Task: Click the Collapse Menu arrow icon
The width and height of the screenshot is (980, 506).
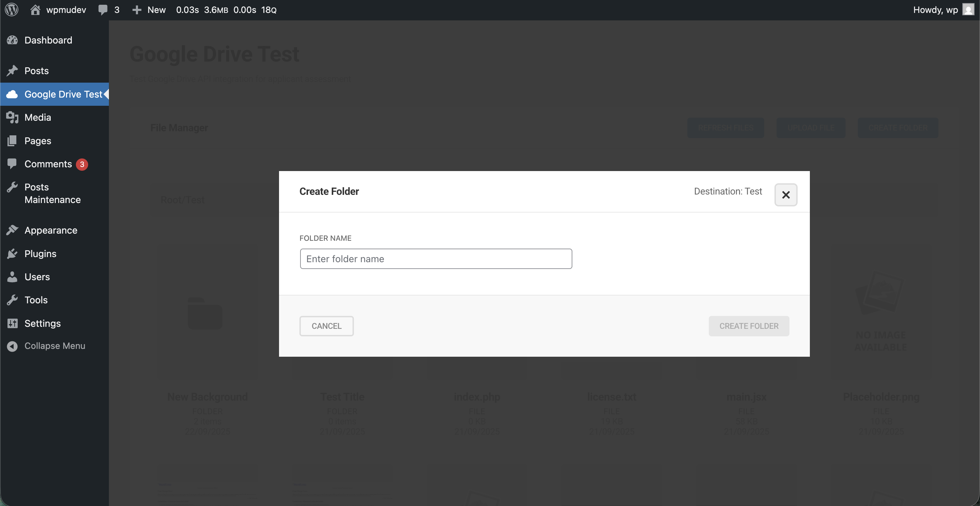Action: point(12,346)
